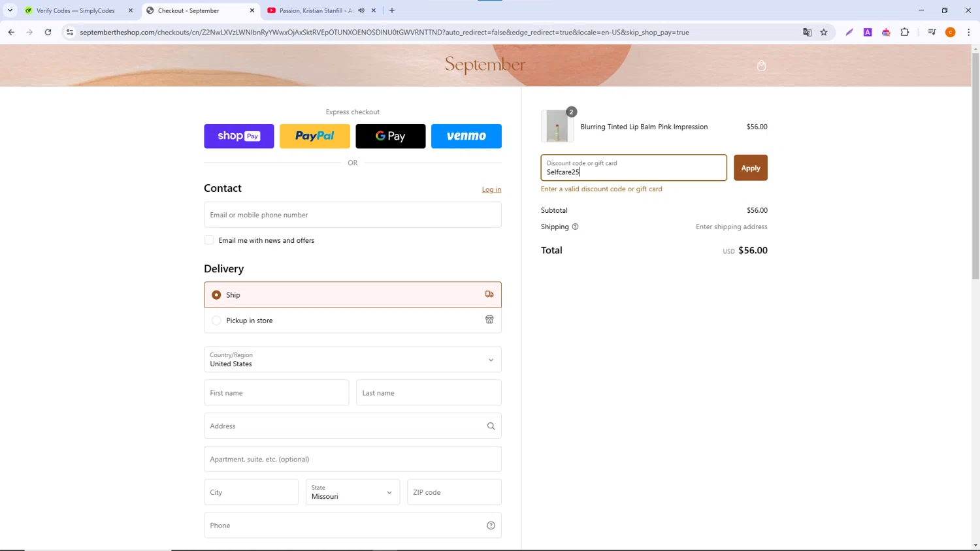Pay with Venmo button
980x551 pixels.
coord(466,136)
